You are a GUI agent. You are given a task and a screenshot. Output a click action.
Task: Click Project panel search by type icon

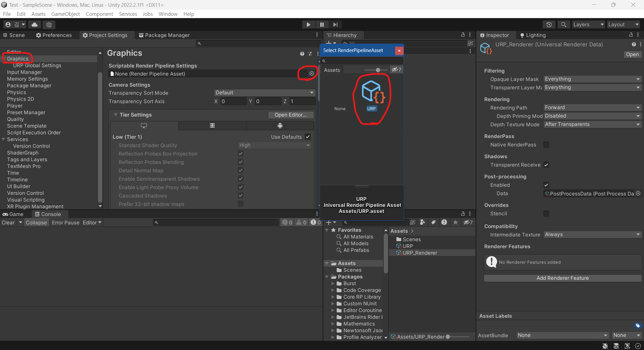pos(423,222)
